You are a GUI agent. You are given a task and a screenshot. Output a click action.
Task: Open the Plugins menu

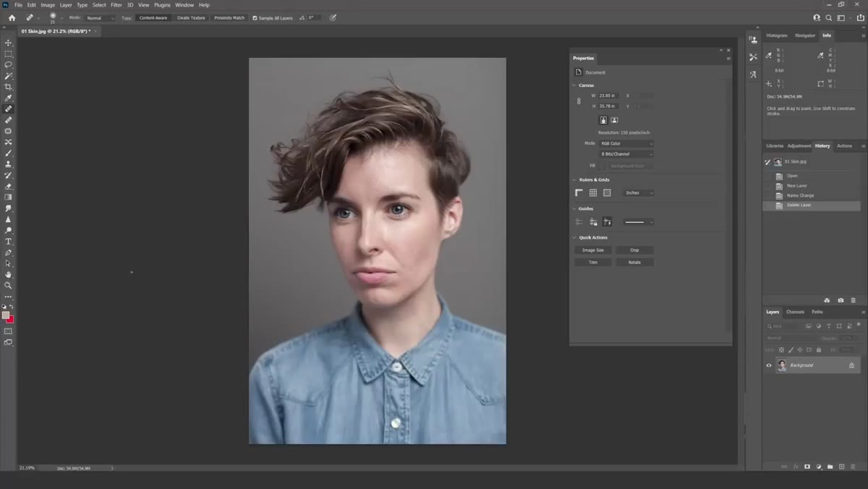(x=162, y=5)
